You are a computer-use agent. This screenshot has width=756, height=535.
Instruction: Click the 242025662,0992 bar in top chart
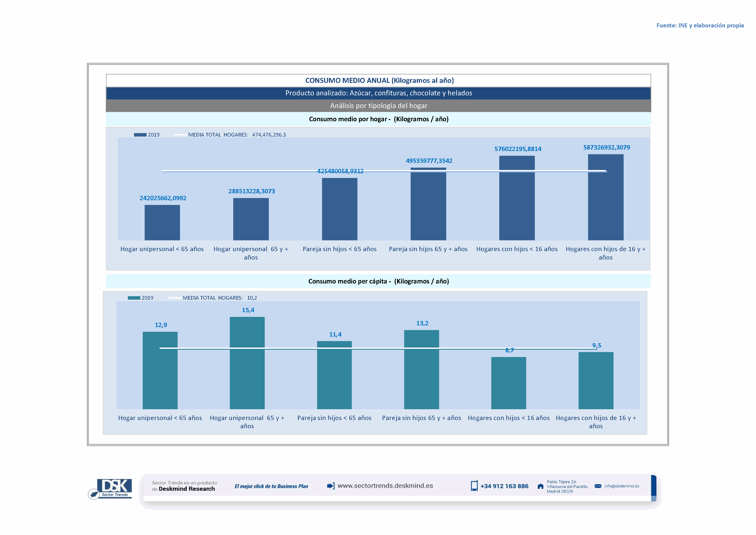pyautogui.click(x=162, y=223)
